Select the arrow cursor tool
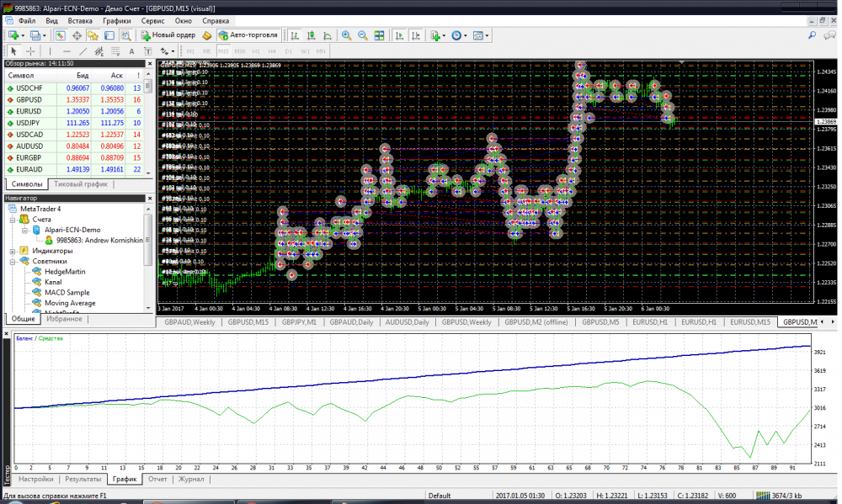The height and width of the screenshot is (504, 842). (x=14, y=51)
